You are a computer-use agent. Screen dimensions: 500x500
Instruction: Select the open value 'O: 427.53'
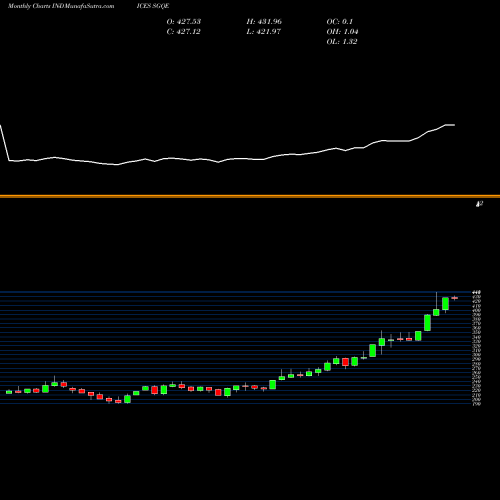(x=184, y=22)
